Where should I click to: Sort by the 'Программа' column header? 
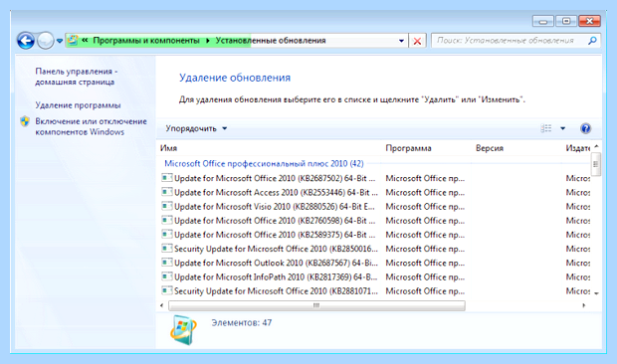408,148
